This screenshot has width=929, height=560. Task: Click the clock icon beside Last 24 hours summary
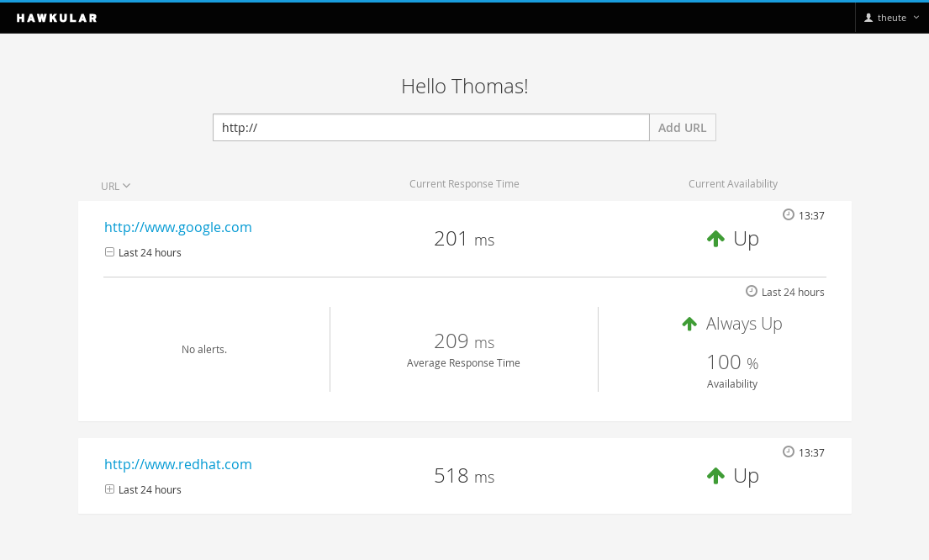point(752,291)
